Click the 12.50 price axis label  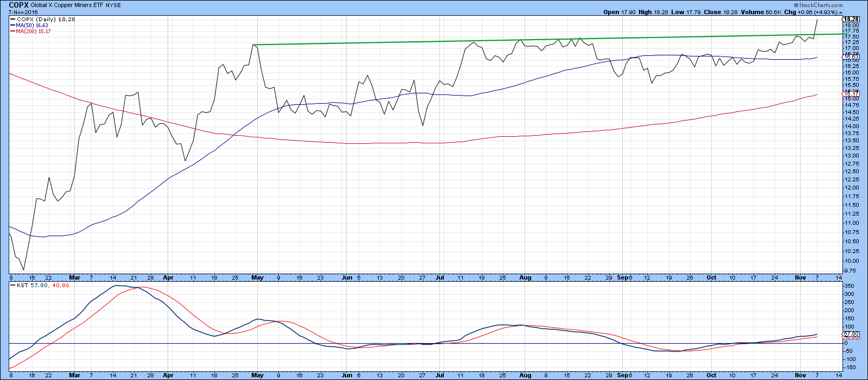coord(851,171)
